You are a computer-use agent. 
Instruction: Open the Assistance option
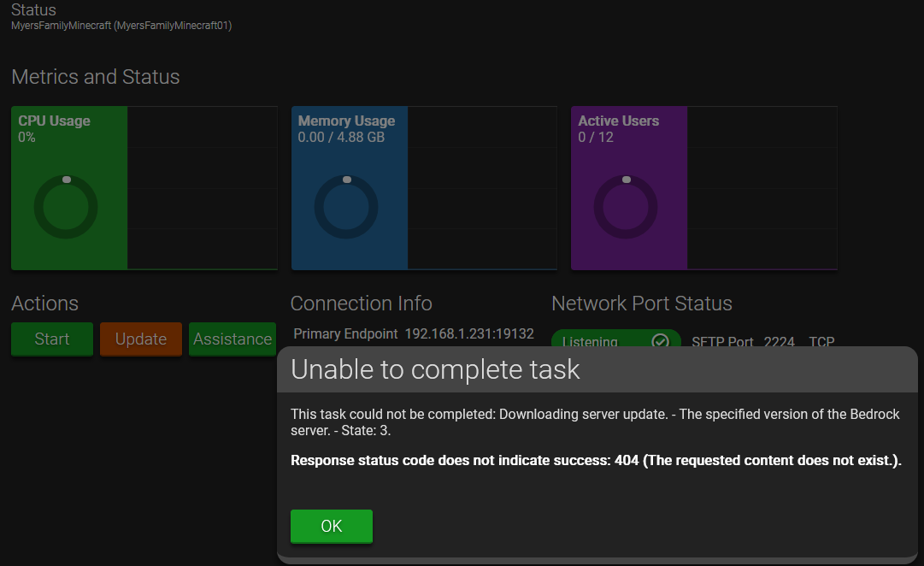coord(232,339)
